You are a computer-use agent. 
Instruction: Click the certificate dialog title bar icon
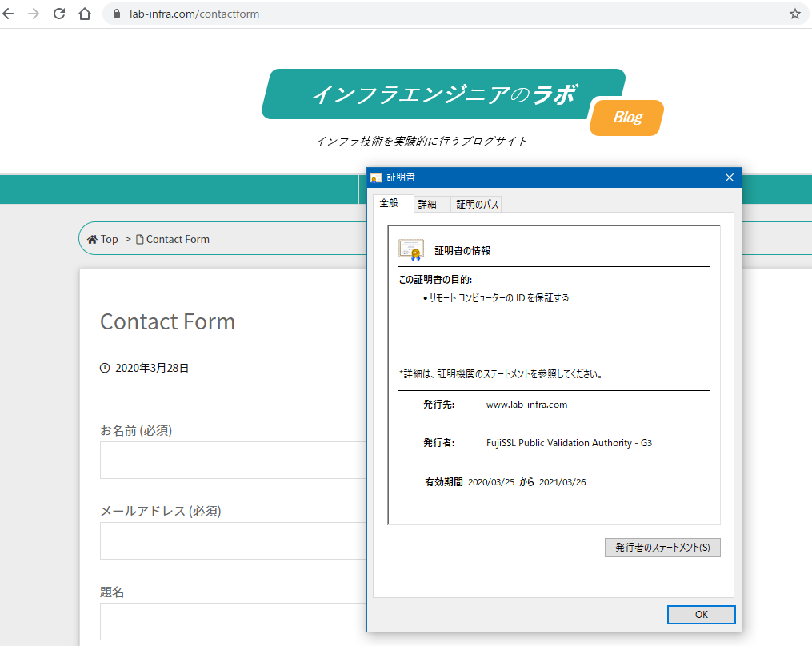(x=376, y=178)
